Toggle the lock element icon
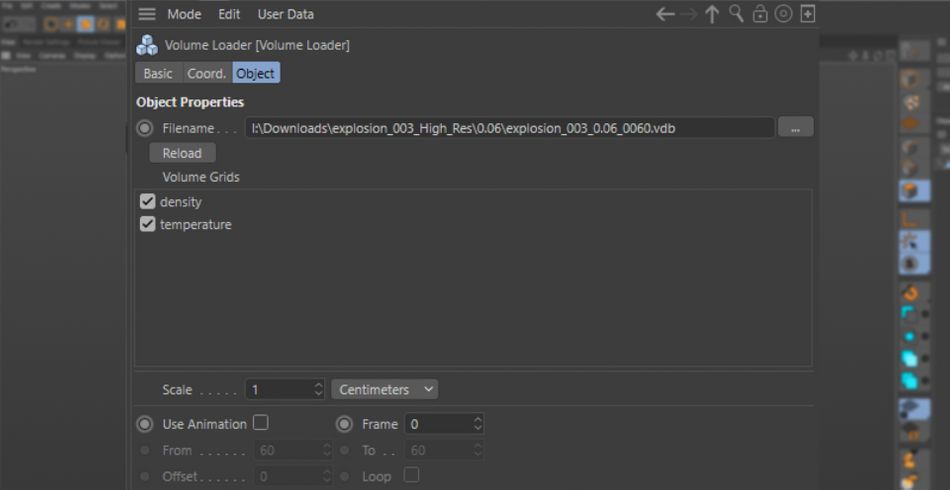 (760, 14)
